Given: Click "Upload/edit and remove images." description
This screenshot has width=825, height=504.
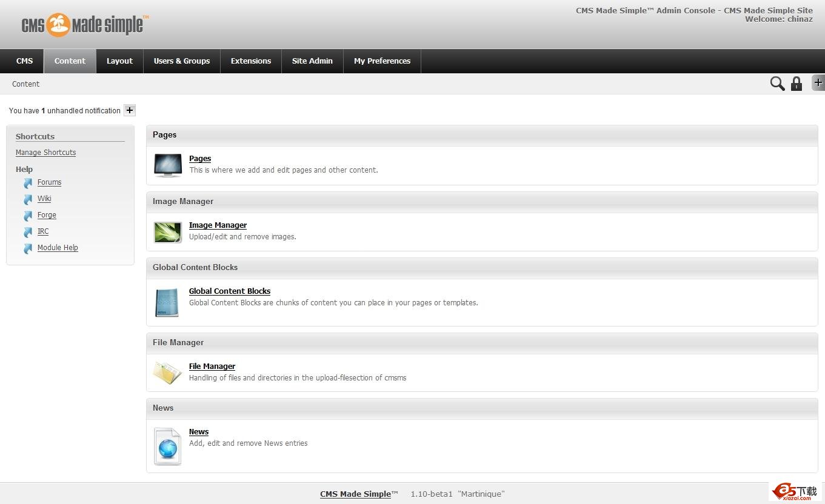Looking at the screenshot, I should point(242,237).
